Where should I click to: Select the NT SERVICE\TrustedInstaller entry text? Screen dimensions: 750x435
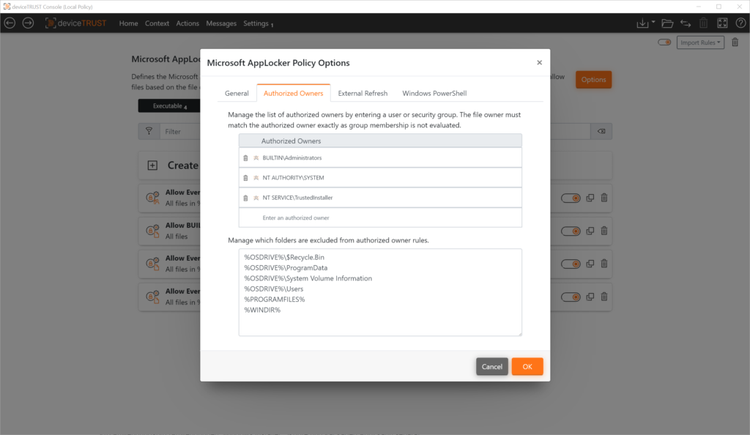coord(297,198)
